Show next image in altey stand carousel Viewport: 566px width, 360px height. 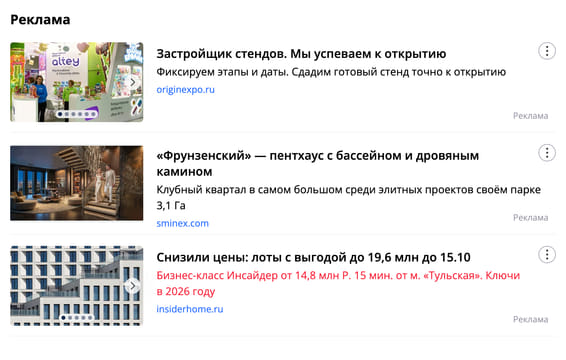[132, 82]
